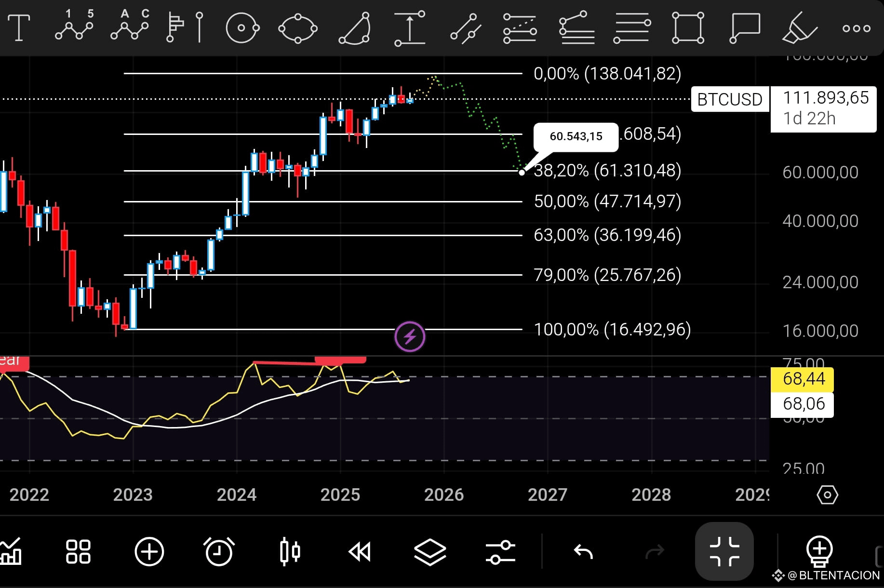Open the four-squares layout grid
The image size is (884, 588).
pos(78,552)
